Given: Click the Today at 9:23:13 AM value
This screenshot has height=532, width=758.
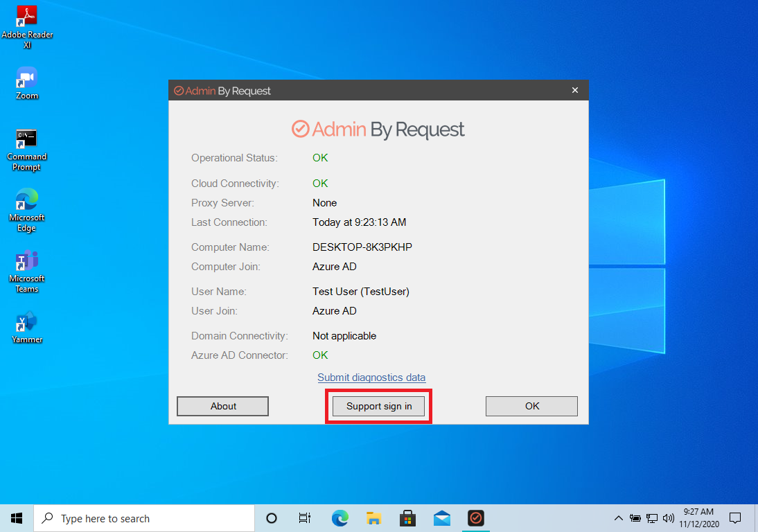Looking at the screenshot, I should click(359, 222).
